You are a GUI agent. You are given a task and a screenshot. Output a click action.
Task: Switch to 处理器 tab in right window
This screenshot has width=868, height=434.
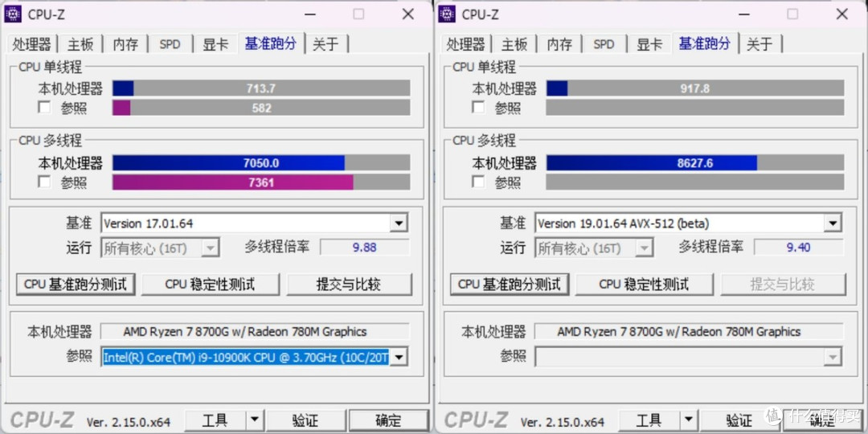(x=465, y=44)
